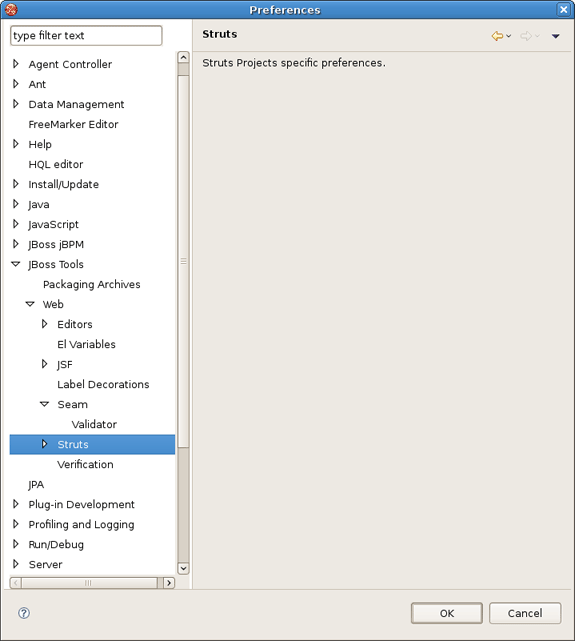Click the type filter text field
This screenshot has height=641, width=575.
(86, 36)
